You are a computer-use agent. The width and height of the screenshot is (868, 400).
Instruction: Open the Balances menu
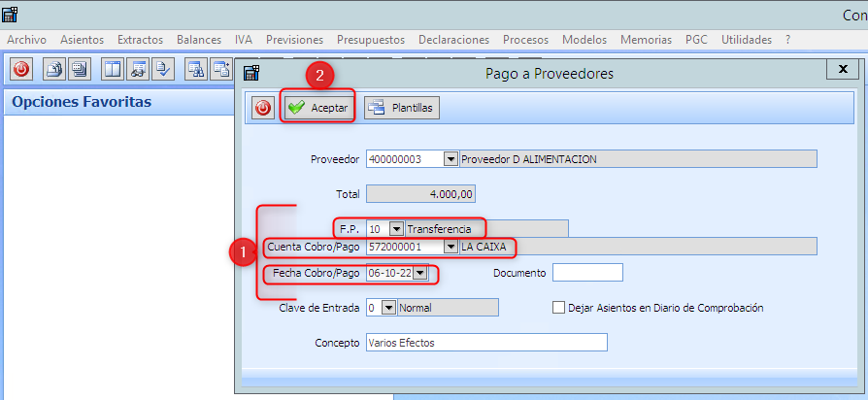(199, 40)
